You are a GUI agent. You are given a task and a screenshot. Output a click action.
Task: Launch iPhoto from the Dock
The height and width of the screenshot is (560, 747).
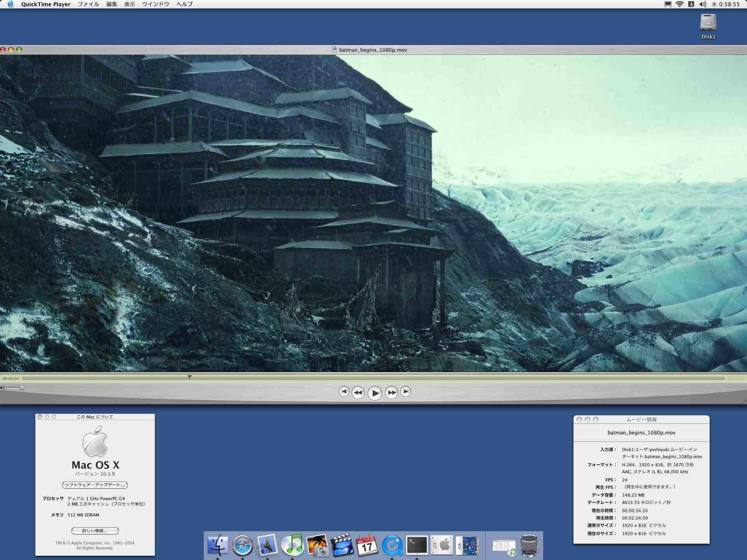pyautogui.click(x=317, y=545)
